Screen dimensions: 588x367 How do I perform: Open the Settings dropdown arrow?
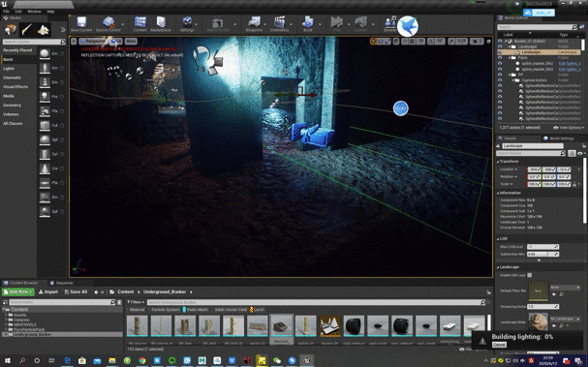point(196,24)
